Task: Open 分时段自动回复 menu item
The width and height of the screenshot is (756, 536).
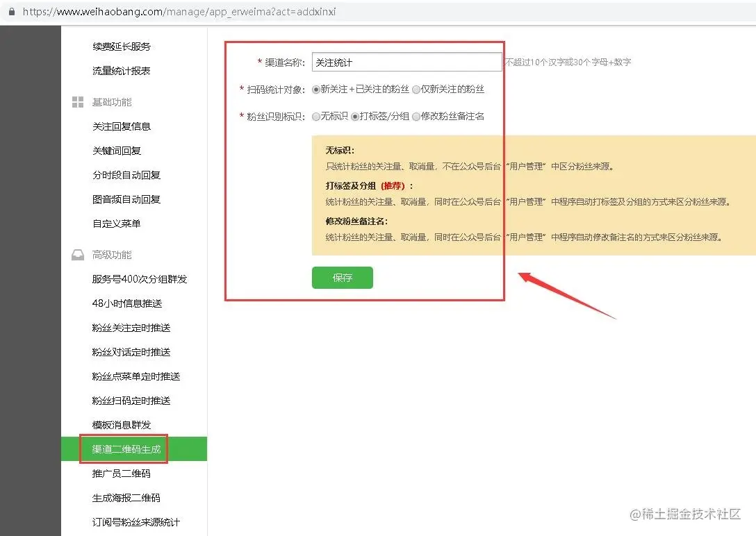Action: click(126, 175)
